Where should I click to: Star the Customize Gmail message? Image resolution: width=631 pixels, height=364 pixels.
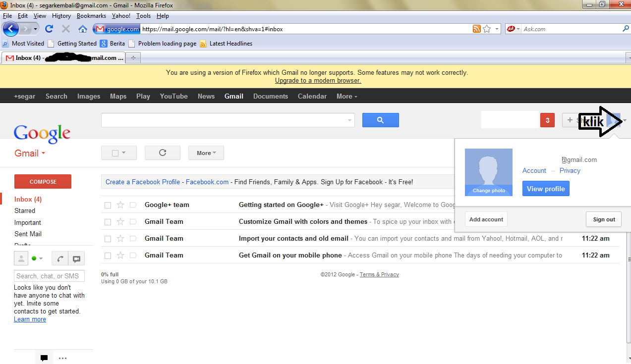point(120,222)
